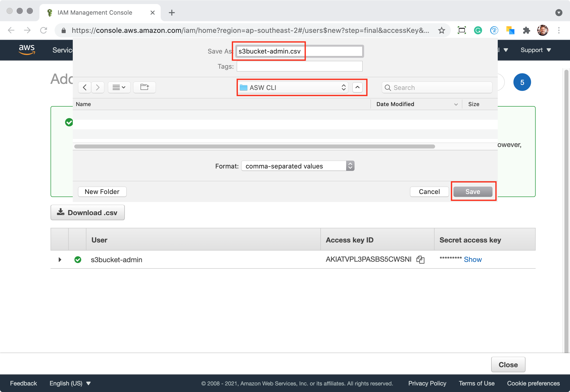The width and height of the screenshot is (570, 392).
Task: Expand the s3bucket-admin user row
Action: coord(60,260)
